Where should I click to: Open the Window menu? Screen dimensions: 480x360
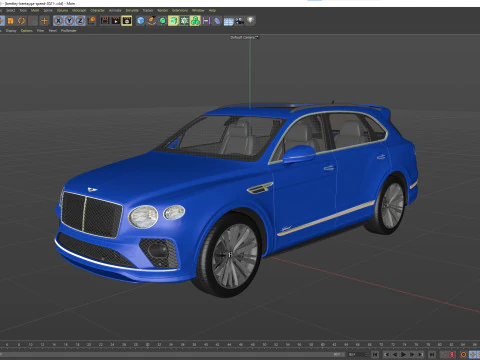198,10
